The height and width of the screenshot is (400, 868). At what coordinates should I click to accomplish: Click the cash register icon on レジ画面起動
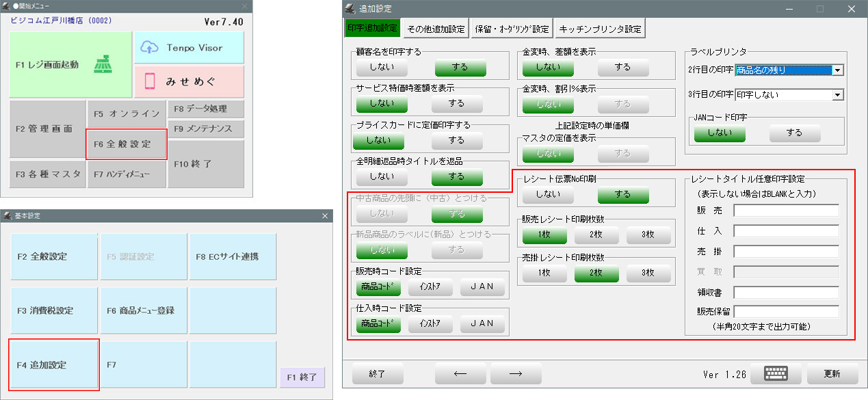(x=103, y=64)
